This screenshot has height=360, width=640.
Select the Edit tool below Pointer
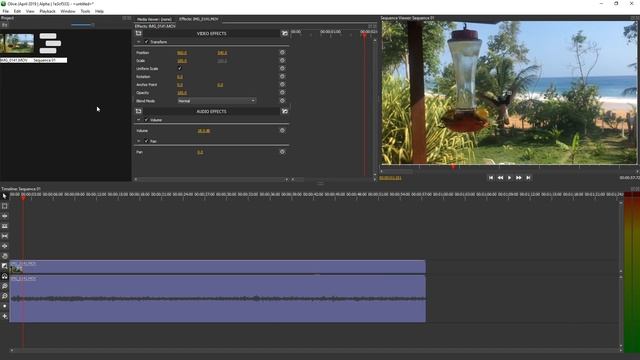pyautogui.click(x=4, y=206)
